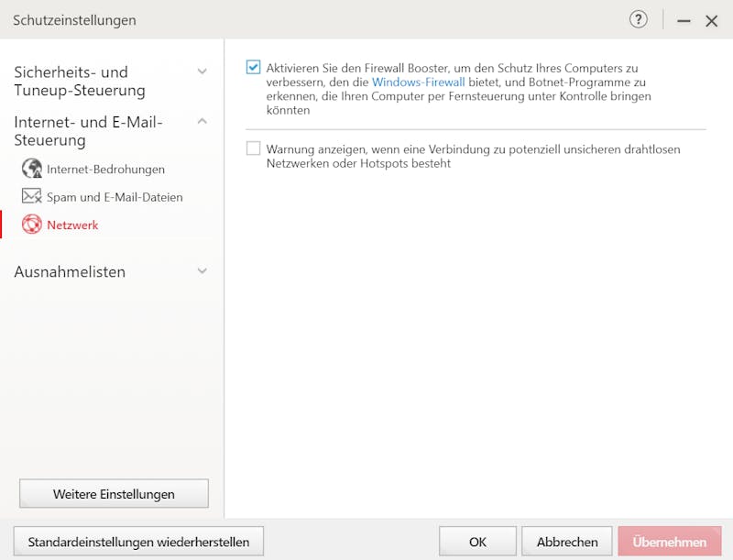Go to Internet-Bedrohungen settings
Image resolution: width=733 pixels, height=560 pixels.
105,170
